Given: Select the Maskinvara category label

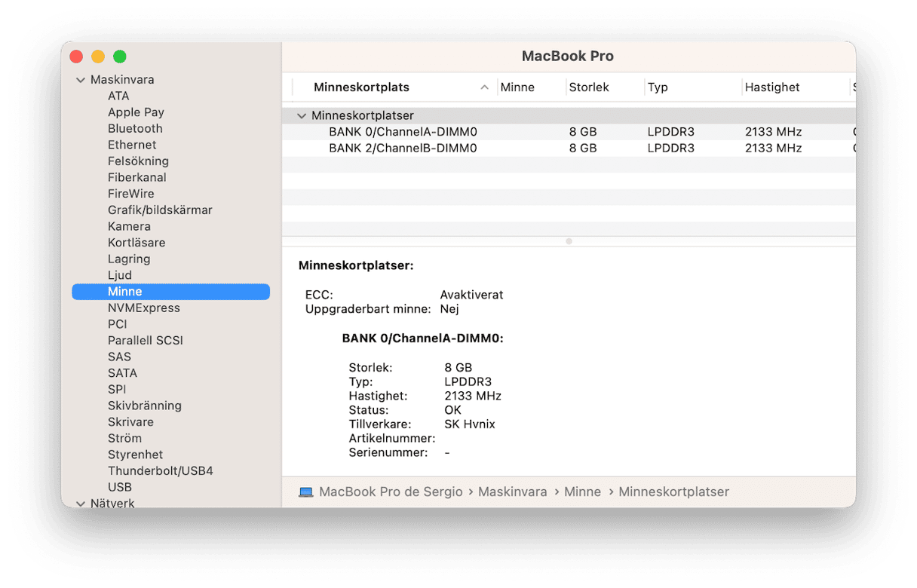Looking at the screenshot, I should (122, 80).
